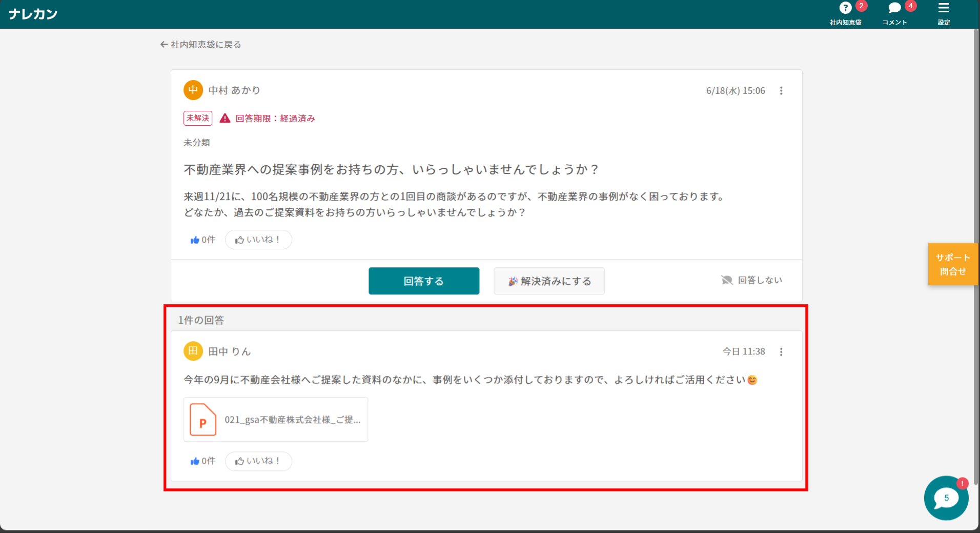Click the name 中村 あかり
Viewport: 980px width, 533px height.
click(234, 90)
